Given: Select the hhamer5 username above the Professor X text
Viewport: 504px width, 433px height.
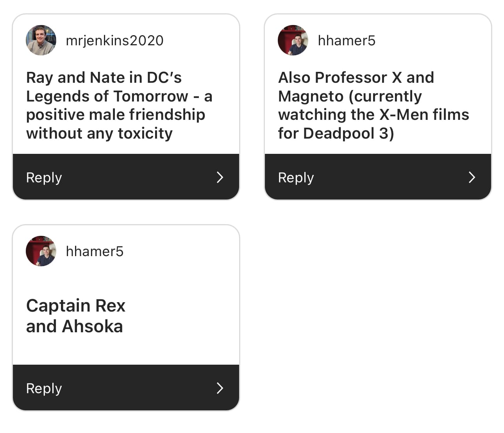Looking at the screenshot, I should click(x=347, y=41).
